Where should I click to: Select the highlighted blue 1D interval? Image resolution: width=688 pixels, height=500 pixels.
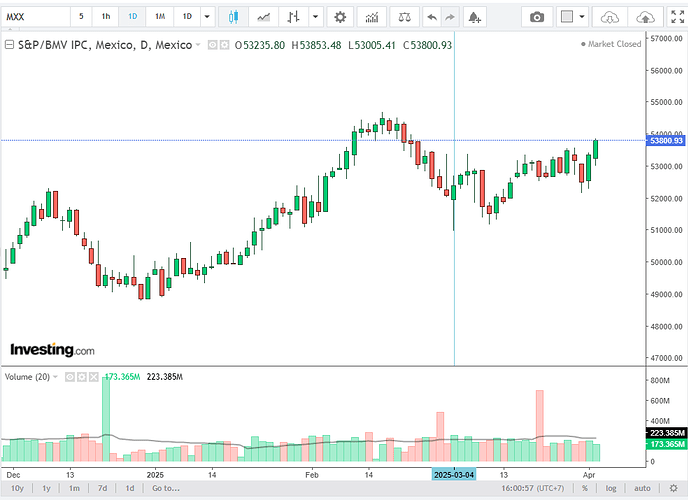click(133, 17)
